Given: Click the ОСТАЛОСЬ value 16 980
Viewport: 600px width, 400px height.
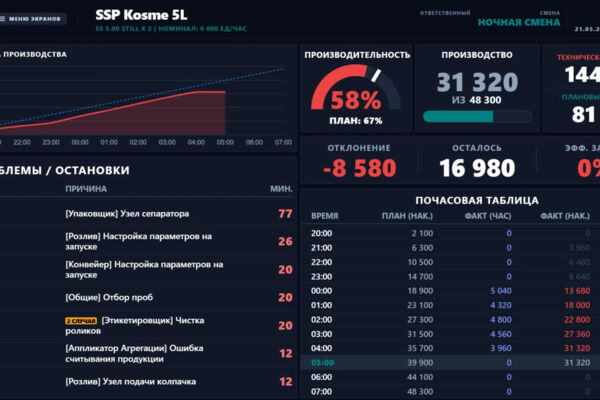Looking at the screenshot, I should click(x=477, y=168).
